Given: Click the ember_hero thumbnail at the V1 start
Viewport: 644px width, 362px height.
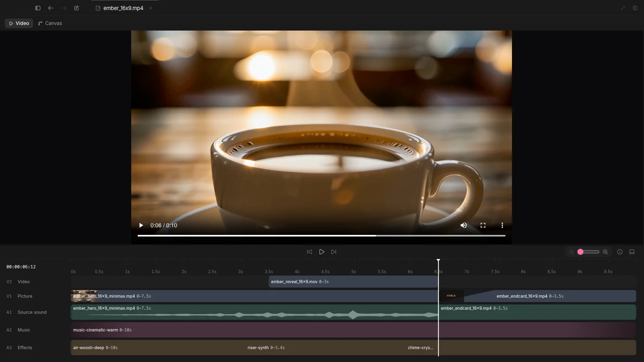Looking at the screenshot, I should [x=84, y=296].
